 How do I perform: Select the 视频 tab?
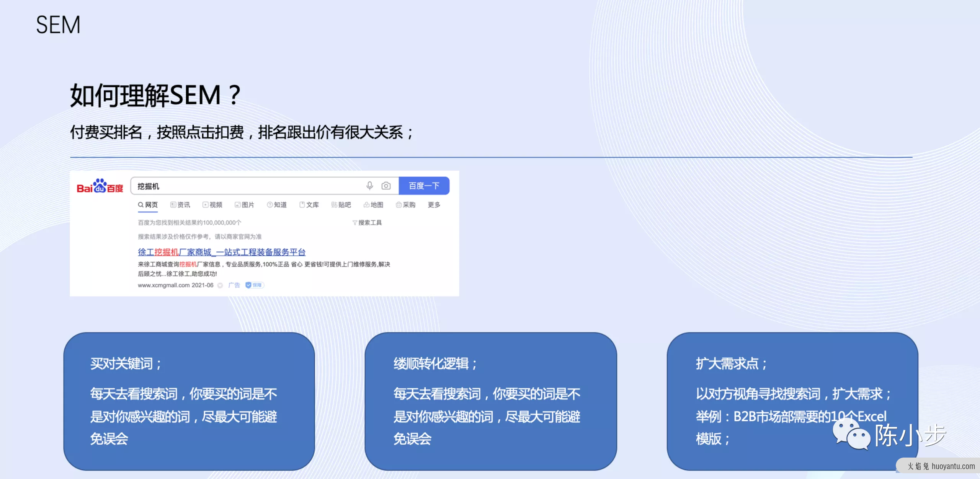tap(212, 205)
